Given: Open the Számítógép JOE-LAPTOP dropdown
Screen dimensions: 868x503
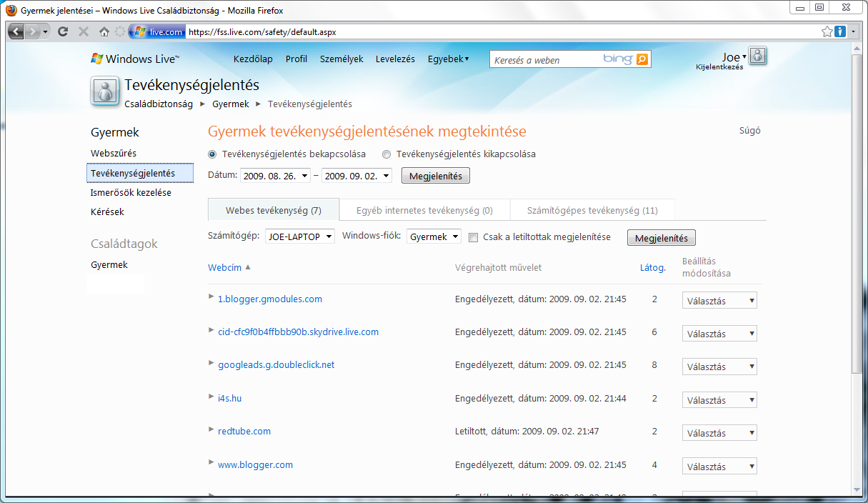Looking at the screenshot, I should [x=300, y=236].
